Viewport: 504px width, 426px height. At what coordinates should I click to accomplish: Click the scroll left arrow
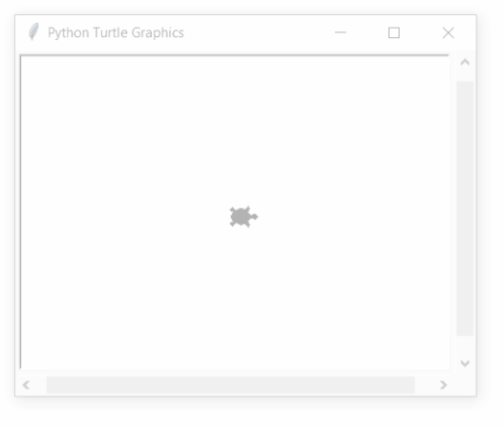26,385
